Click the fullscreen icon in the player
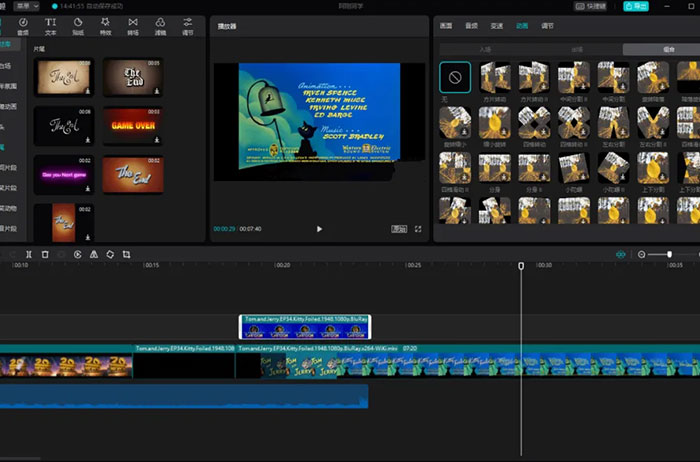The image size is (700, 462). click(x=418, y=229)
